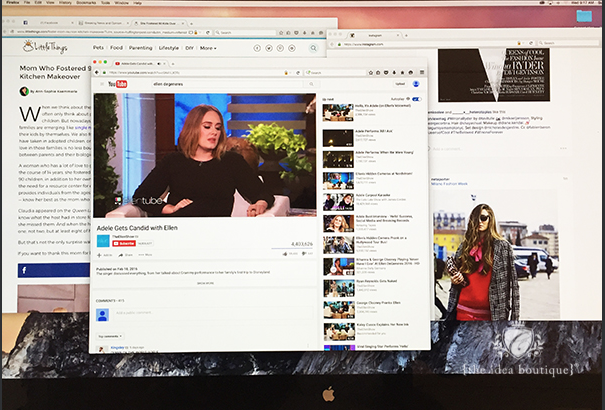Open the Pets section on LittleThings
Screen dimensions: 605x410
(x=98, y=48)
